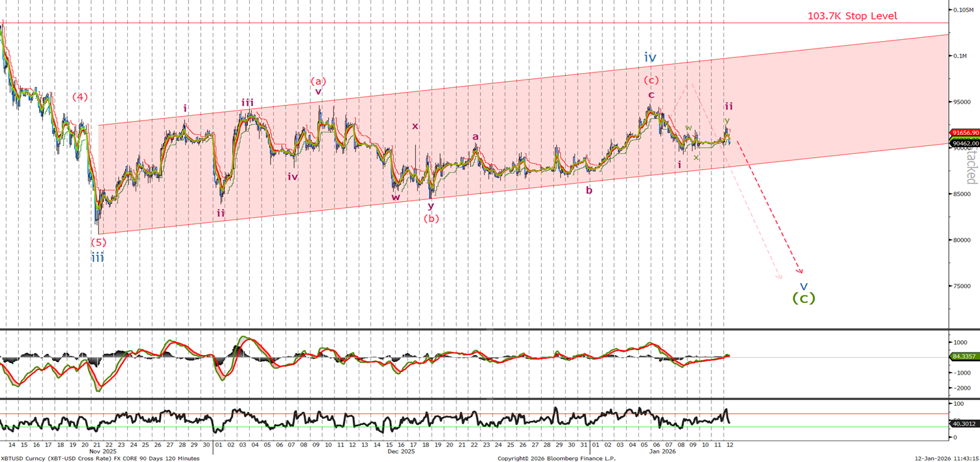980x462 pixels.
Task: Select the black 90462.00 price tag
Action: [965, 144]
